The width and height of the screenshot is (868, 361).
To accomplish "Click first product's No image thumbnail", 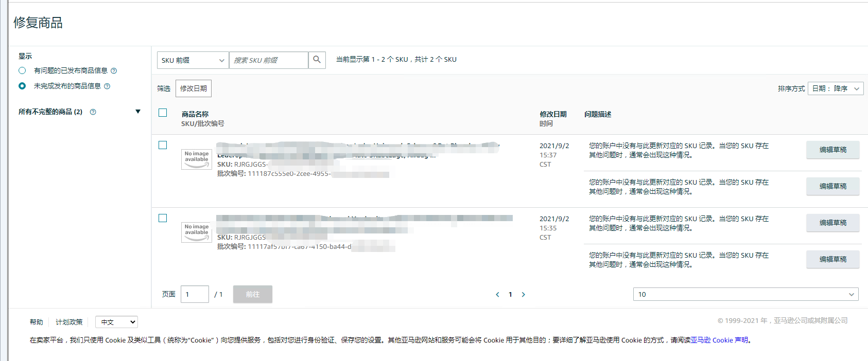I will [x=197, y=159].
